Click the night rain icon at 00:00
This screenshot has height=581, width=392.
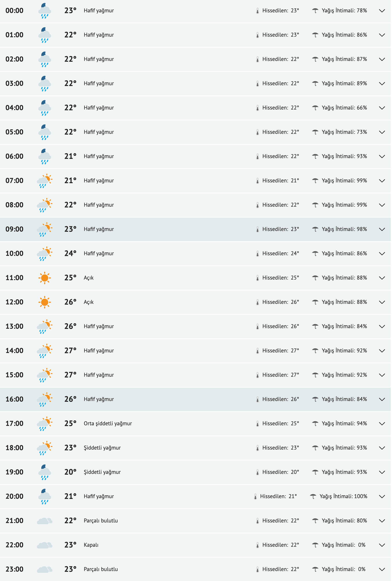[44, 11]
